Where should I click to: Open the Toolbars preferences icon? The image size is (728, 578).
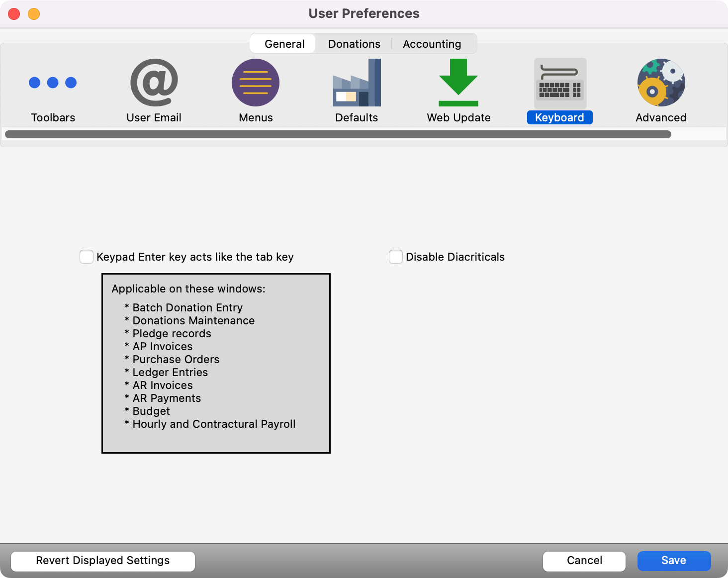click(53, 83)
